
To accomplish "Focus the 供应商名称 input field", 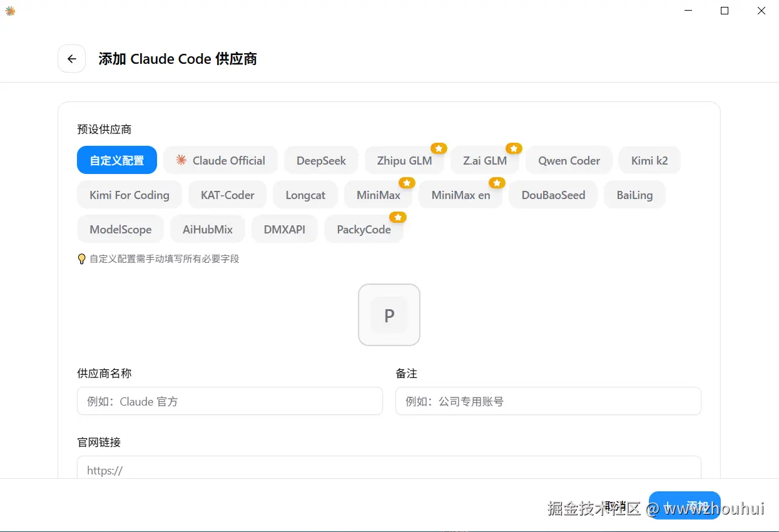I will tap(230, 401).
